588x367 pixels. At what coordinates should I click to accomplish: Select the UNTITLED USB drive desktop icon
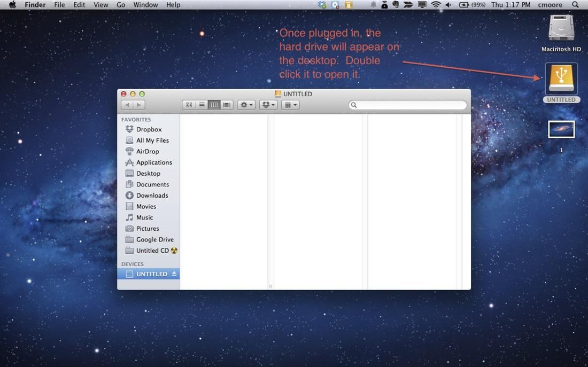click(x=561, y=79)
